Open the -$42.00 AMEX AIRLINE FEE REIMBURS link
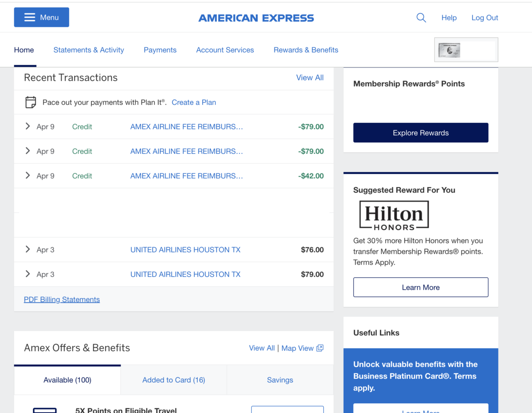Screen dimensions: 532x413 187,176
